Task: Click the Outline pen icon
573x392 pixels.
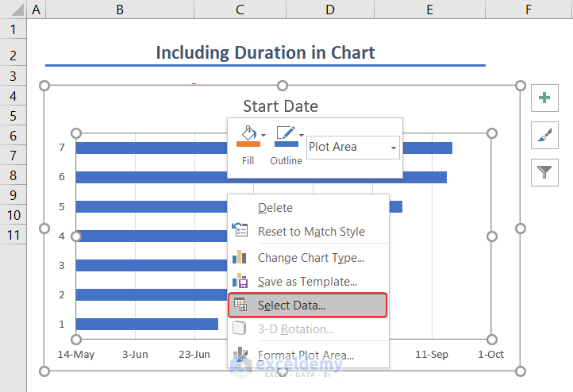Action: click(284, 136)
